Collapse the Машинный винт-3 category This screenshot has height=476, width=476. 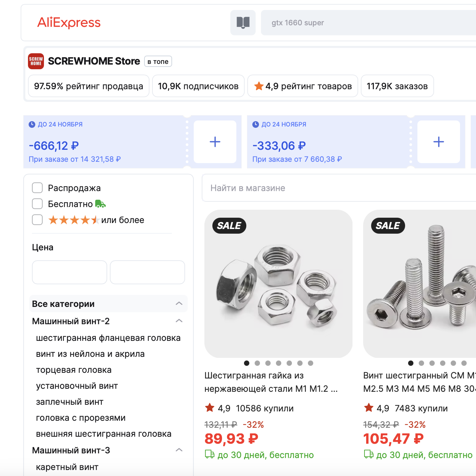[179, 450]
